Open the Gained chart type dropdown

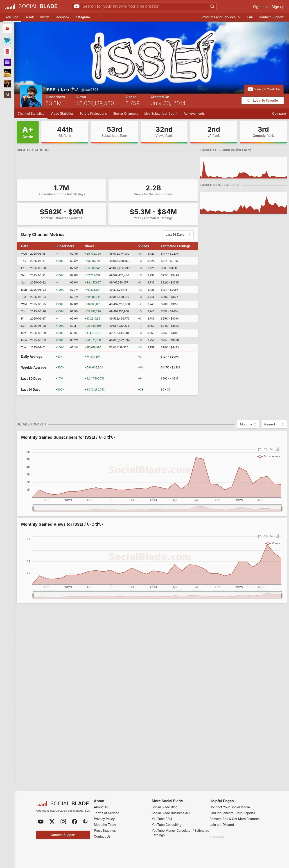(x=274, y=424)
